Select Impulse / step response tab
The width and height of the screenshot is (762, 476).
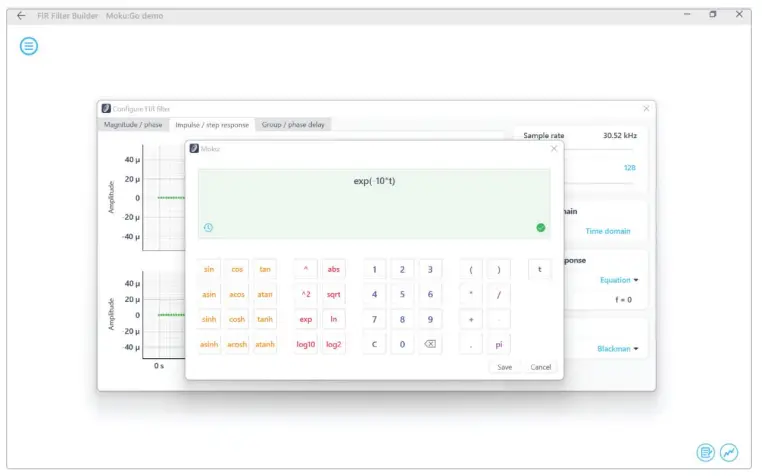click(x=212, y=124)
